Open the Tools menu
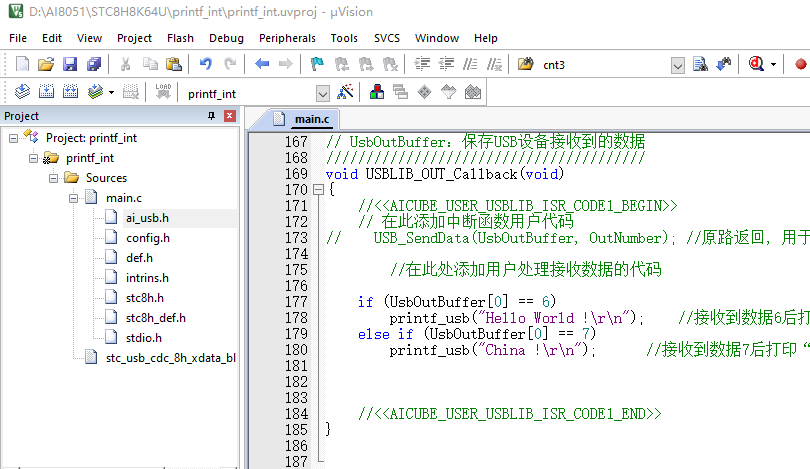Image resolution: width=810 pixels, height=469 pixels. [x=344, y=38]
